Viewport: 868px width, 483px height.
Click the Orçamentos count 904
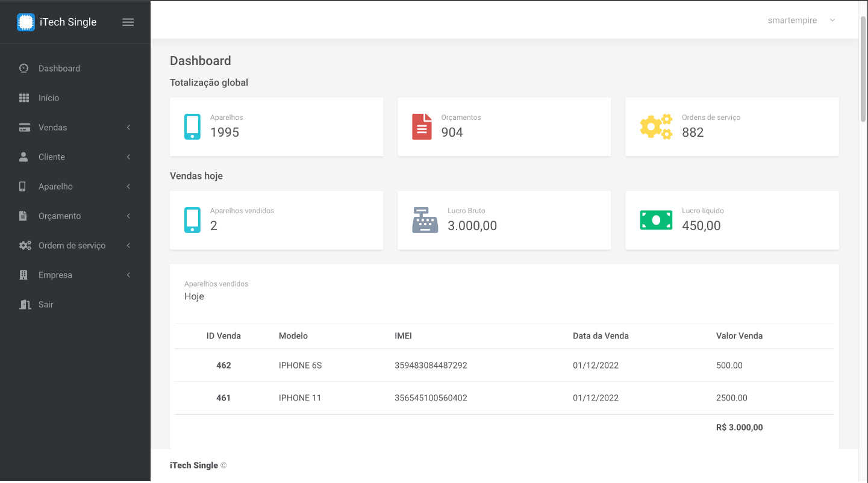tap(452, 132)
